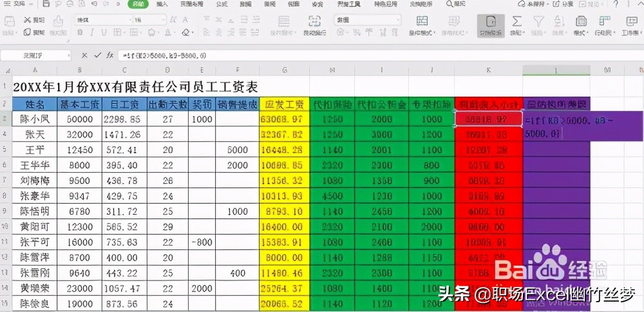Click the Conditional Formatting icon
Viewport: 644px width, 312px height.
coord(422,21)
